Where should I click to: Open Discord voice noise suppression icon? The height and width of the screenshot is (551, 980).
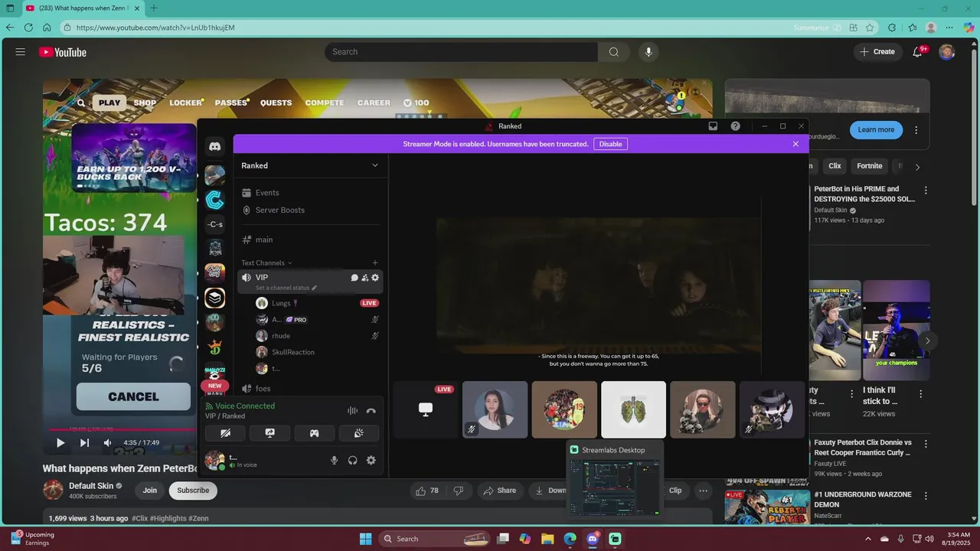(352, 411)
